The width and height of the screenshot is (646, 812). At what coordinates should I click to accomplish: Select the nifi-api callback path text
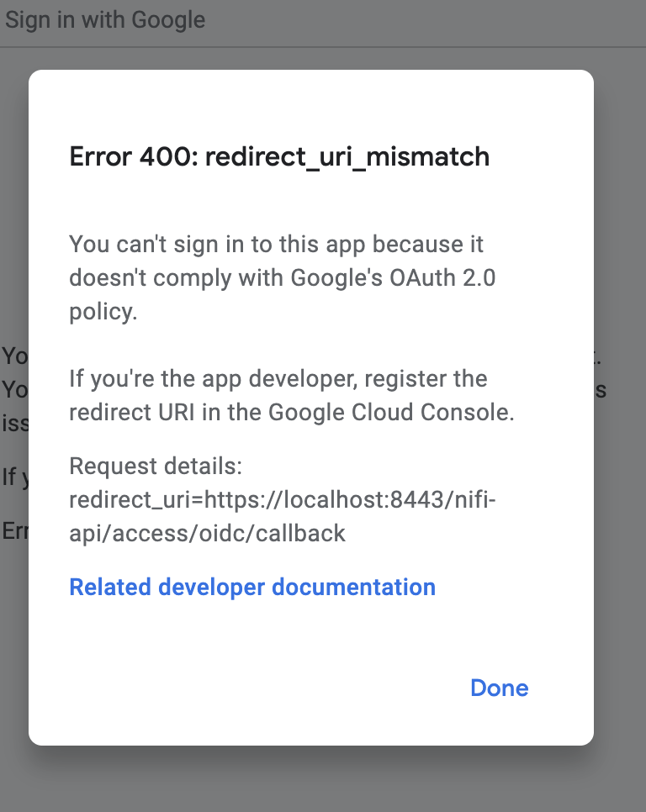tap(208, 533)
